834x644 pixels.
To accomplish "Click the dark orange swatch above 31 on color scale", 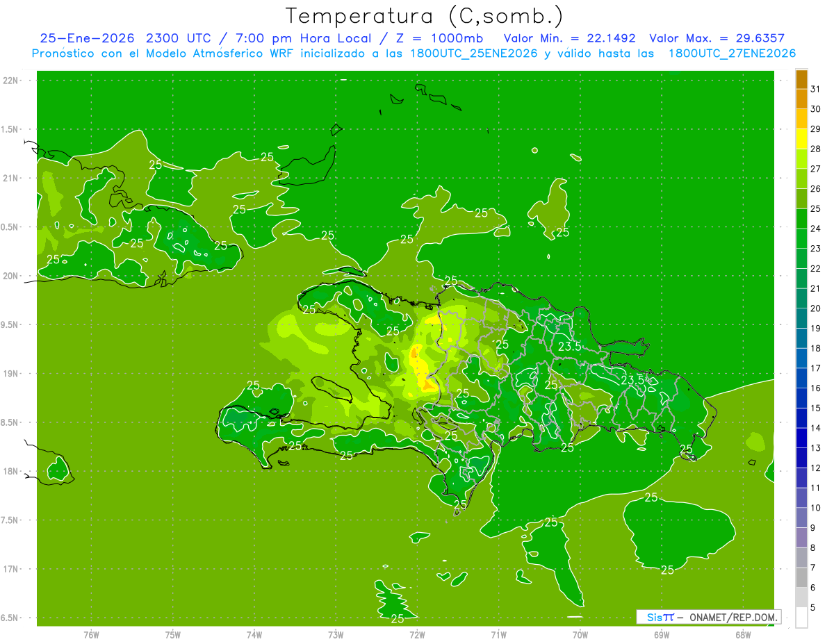I will tap(801, 79).
